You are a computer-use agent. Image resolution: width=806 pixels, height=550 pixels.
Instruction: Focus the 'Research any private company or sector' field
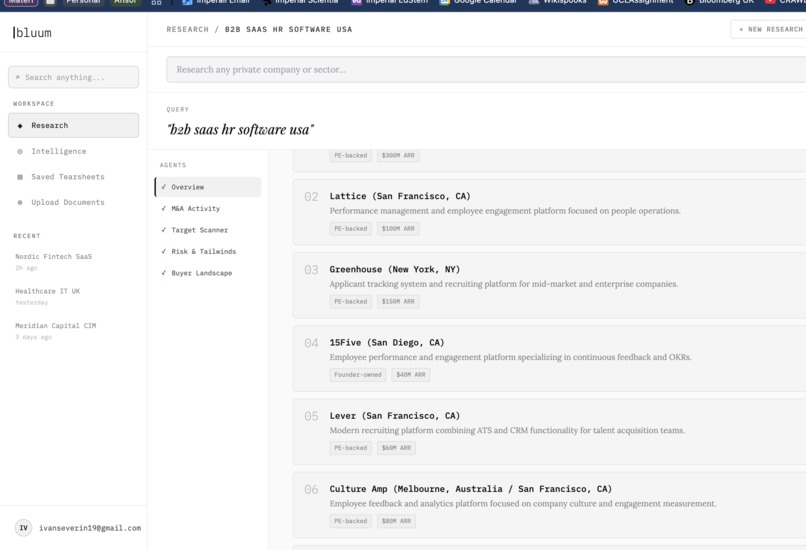[486, 69]
